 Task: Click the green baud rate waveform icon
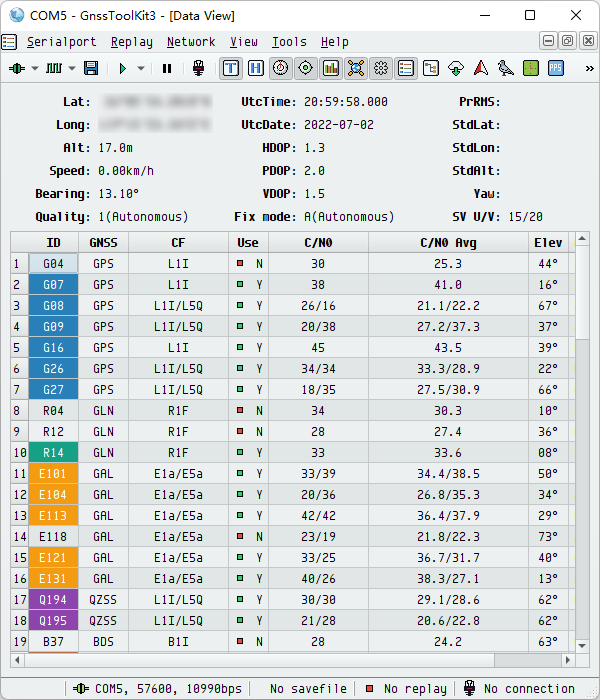54,68
